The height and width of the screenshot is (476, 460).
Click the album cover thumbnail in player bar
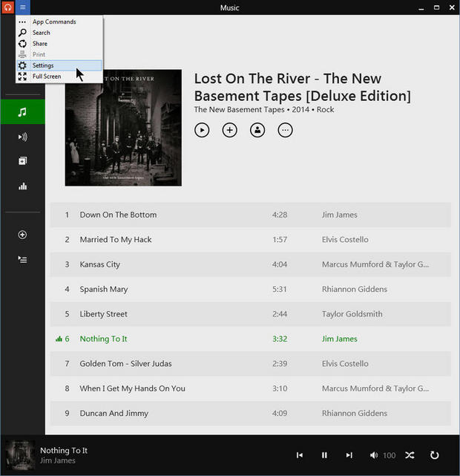tap(19, 454)
